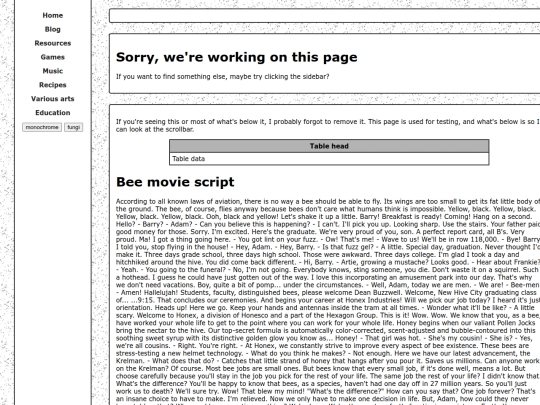Screen dimensions: 540x405
Task: Select the 'Table data' cell
Action: [329, 159]
